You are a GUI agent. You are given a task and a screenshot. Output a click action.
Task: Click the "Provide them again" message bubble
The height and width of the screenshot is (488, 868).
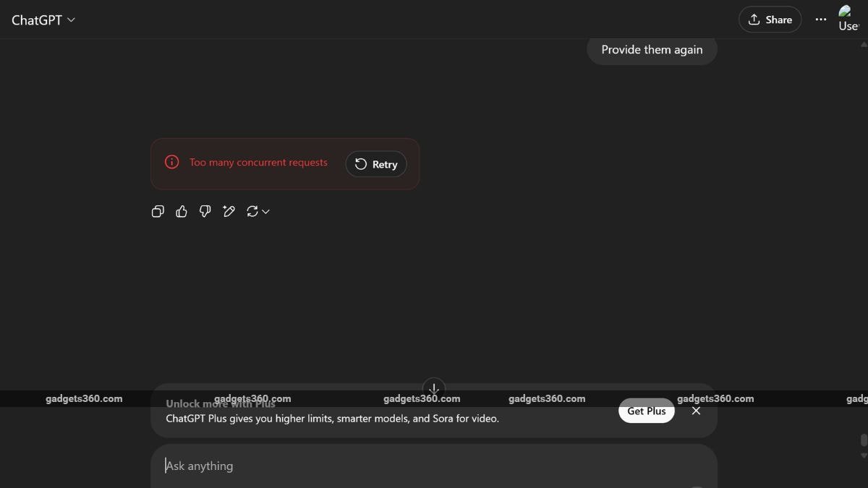652,50
